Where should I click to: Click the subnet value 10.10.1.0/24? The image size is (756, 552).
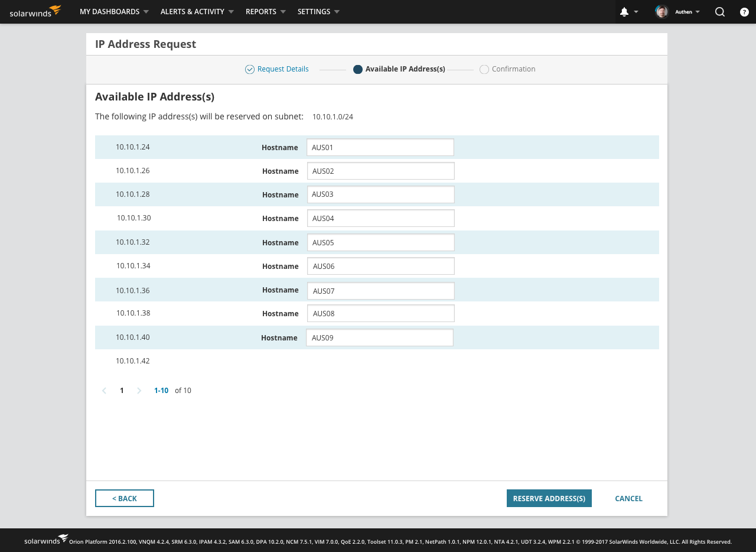[333, 117]
